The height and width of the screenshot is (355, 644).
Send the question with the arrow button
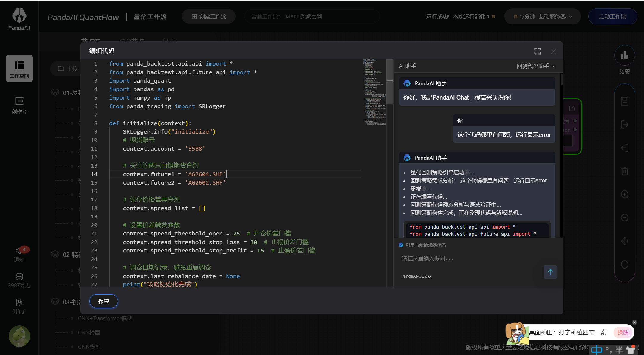[550, 272]
